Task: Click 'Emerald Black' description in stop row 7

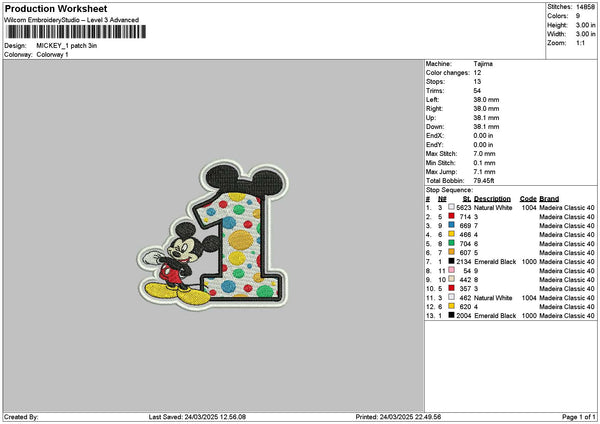Action: click(495, 262)
